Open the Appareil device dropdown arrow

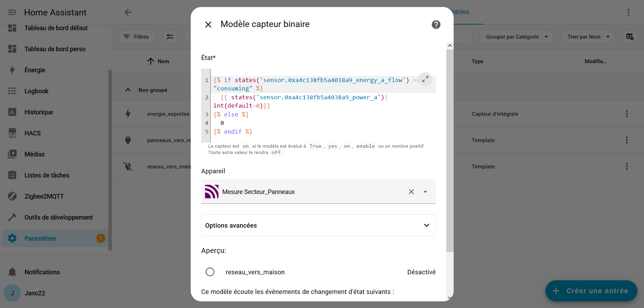[425, 192]
